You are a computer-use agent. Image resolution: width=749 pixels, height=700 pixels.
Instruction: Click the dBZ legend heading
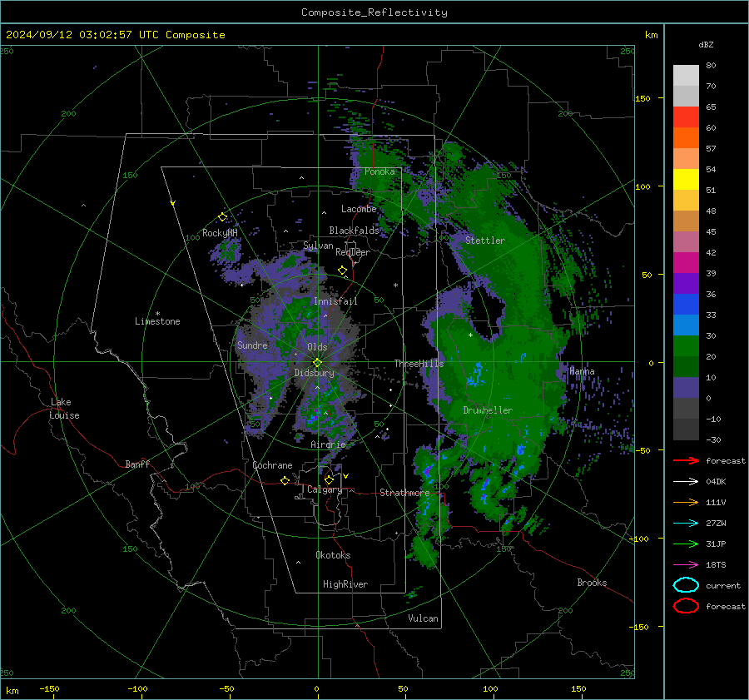[706, 44]
